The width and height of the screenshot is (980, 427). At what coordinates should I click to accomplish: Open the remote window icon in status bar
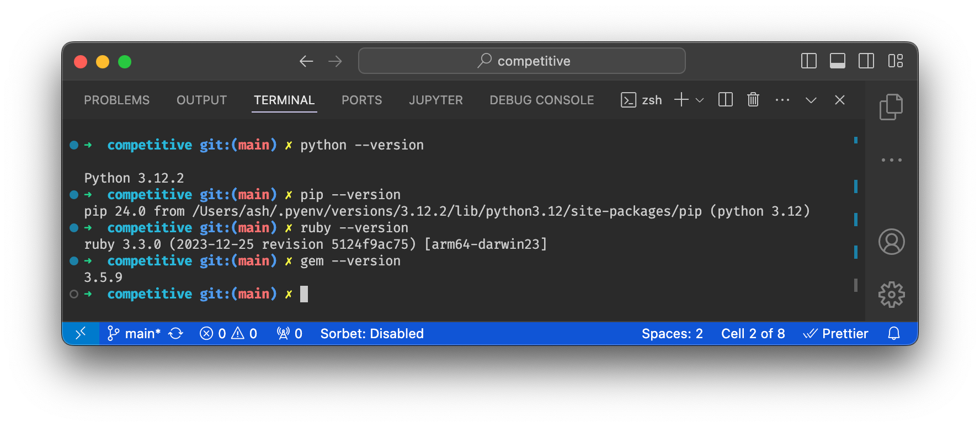pos(81,333)
